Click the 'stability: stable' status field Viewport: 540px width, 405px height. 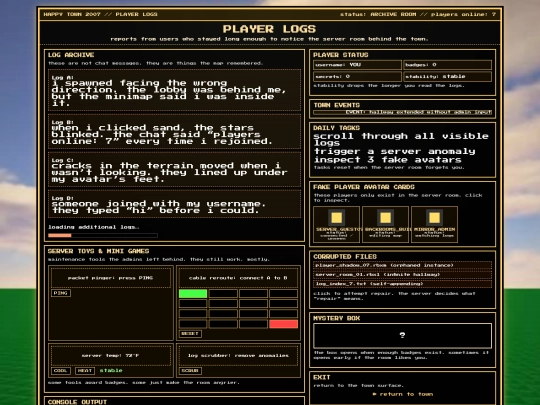point(448,76)
